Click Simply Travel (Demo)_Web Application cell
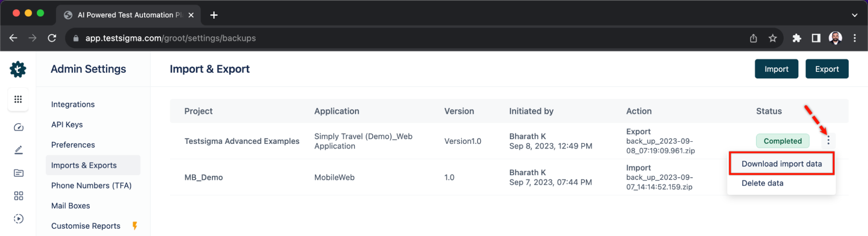This screenshot has height=236, width=868. point(363,141)
